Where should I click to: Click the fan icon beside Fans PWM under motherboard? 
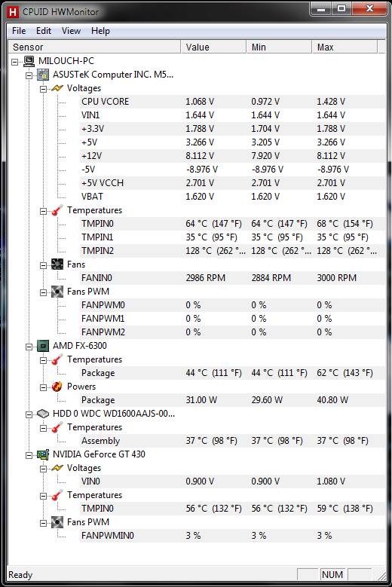(x=57, y=292)
